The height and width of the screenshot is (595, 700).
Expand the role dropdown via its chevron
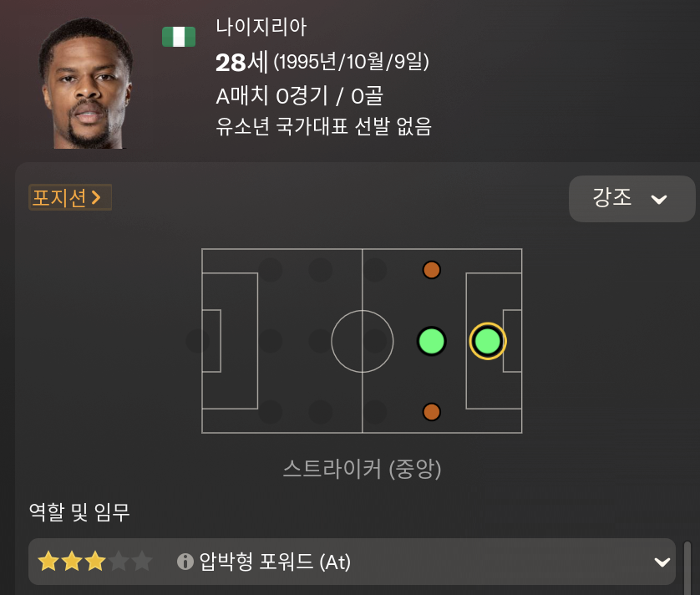coord(662,562)
